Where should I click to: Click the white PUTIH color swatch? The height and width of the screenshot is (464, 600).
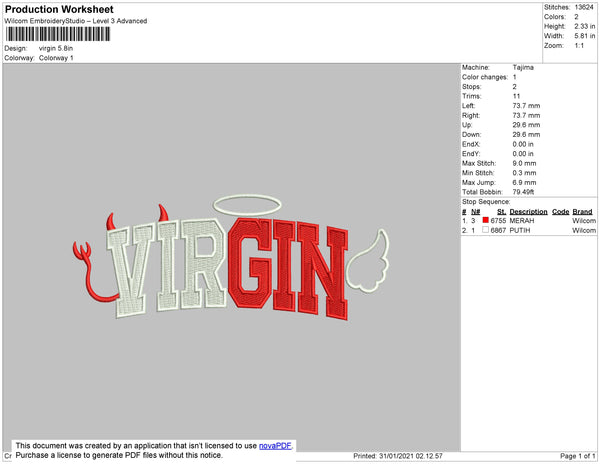486,230
